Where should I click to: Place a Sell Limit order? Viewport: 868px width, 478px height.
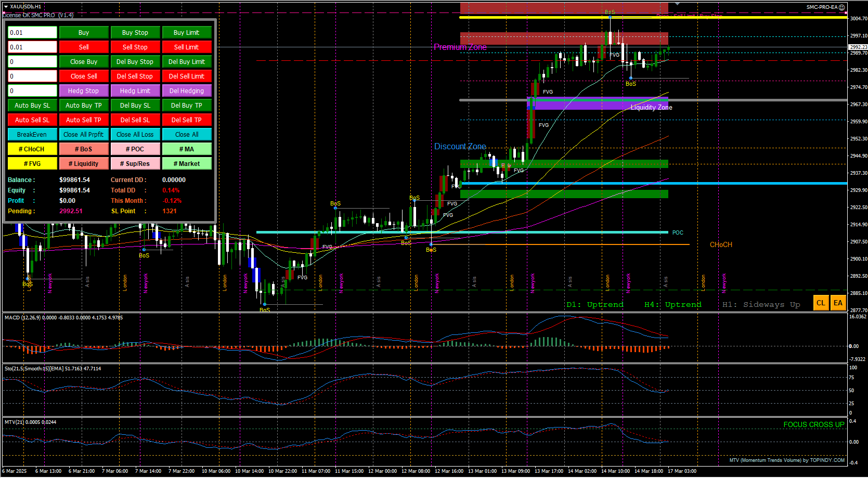187,47
